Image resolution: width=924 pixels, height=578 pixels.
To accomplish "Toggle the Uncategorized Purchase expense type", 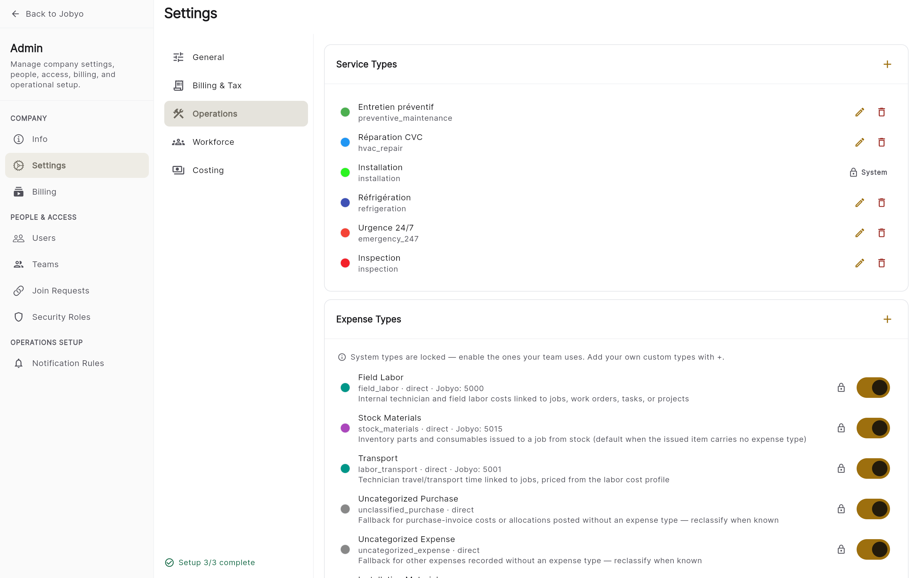I will pyautogui.click(x=873, y=509).
